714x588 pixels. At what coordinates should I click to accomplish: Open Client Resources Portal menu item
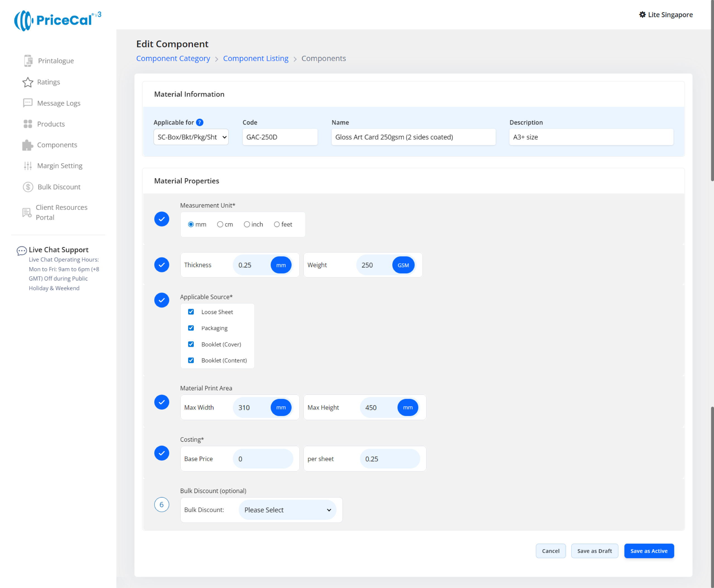point(61,212)
